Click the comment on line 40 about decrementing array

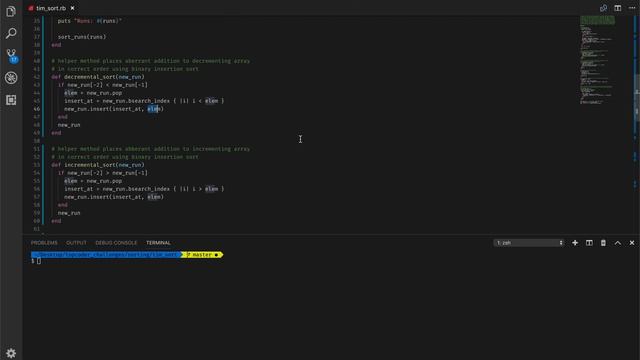(x=151, y=61)
